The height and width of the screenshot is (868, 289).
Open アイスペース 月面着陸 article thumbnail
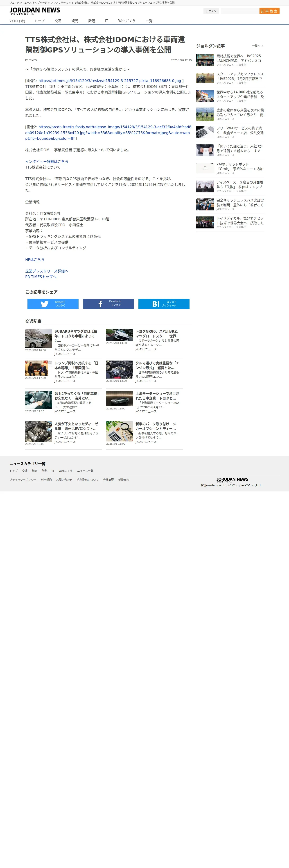click(x=205, y=186)
